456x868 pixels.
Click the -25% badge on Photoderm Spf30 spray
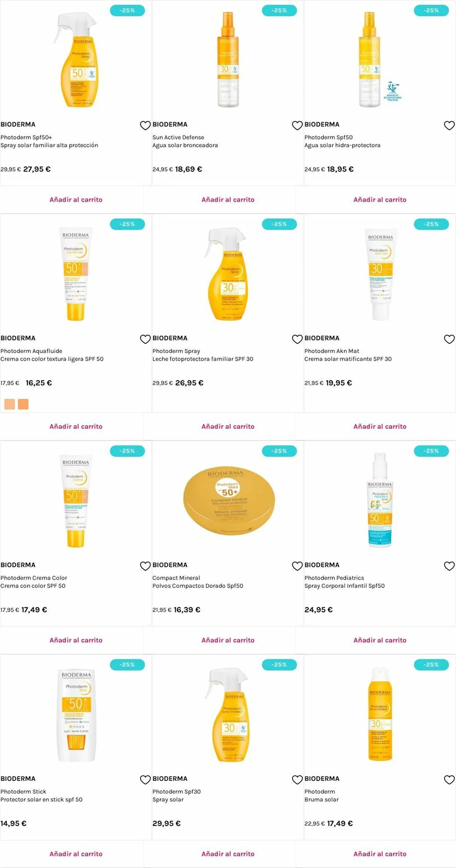(x=279, y=665)
